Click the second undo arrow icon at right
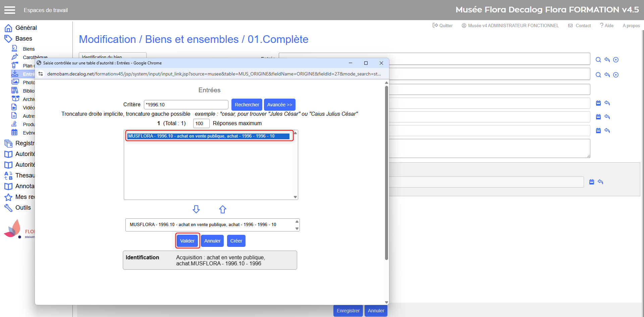 tap(607, 75)
